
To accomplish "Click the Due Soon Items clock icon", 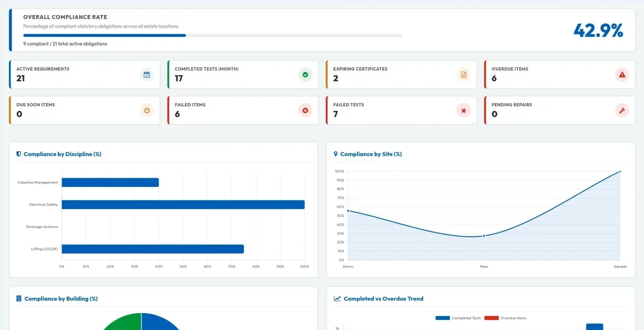I will (147, 110).
